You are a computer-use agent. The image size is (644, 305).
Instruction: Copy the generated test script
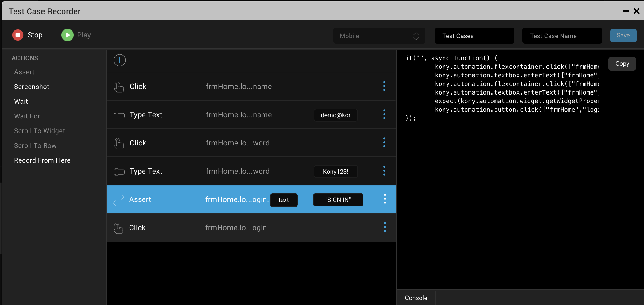click(x=622, y=64)
